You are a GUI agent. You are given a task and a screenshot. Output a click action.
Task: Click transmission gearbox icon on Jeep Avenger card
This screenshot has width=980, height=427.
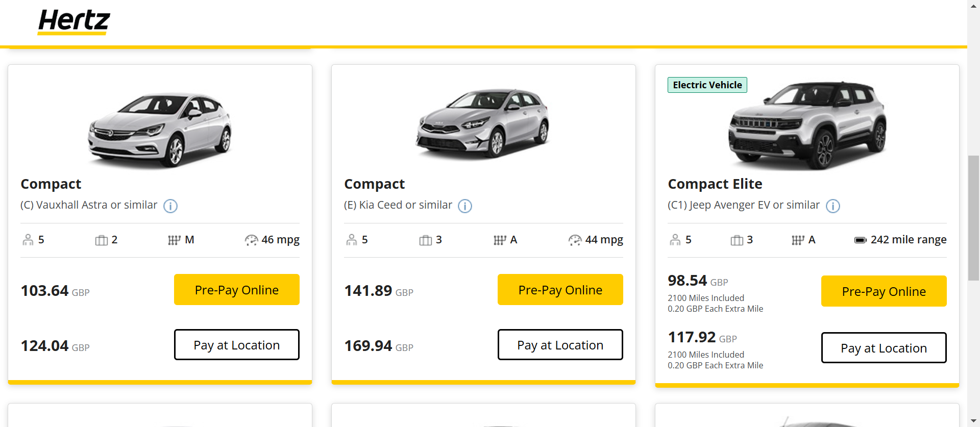[x=798, y=240]
